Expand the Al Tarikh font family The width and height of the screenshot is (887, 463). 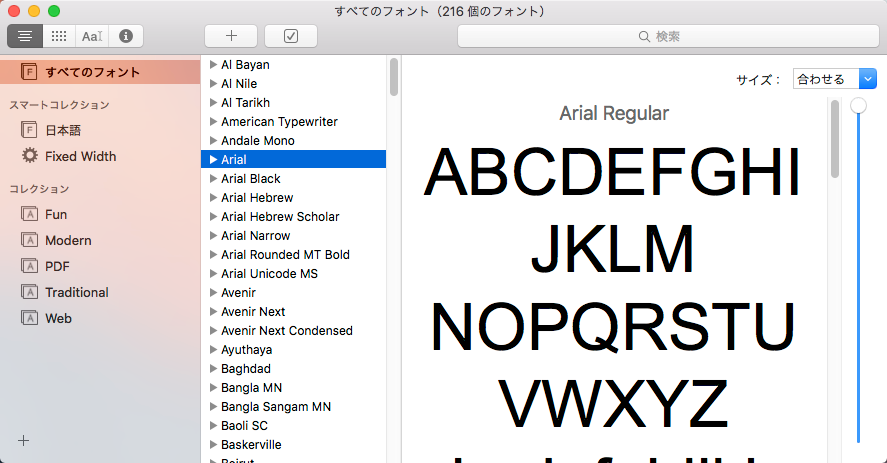pos(213,102)
